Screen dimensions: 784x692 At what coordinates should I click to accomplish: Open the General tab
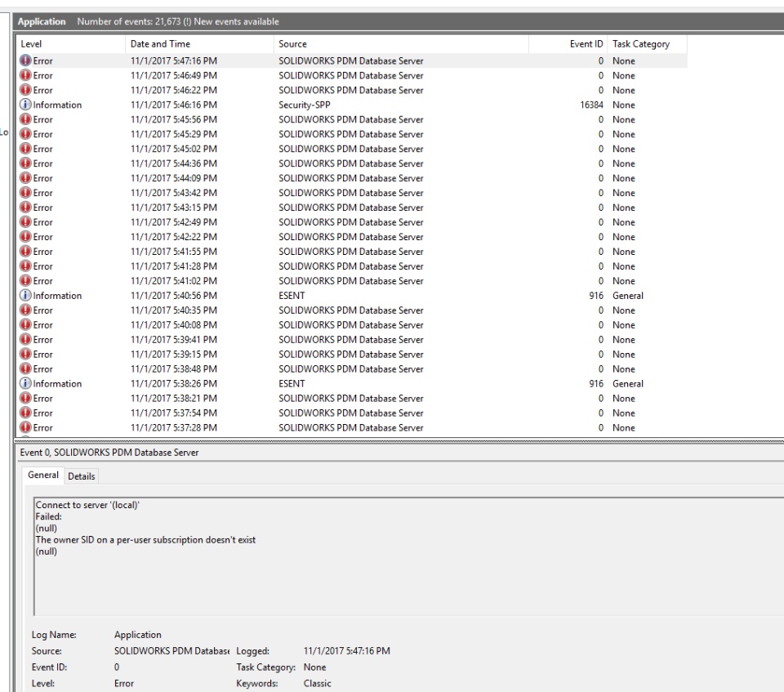(43, 475)
